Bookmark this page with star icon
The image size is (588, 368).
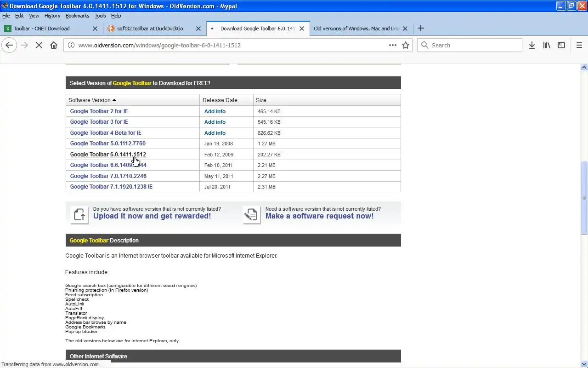[406, 45]
